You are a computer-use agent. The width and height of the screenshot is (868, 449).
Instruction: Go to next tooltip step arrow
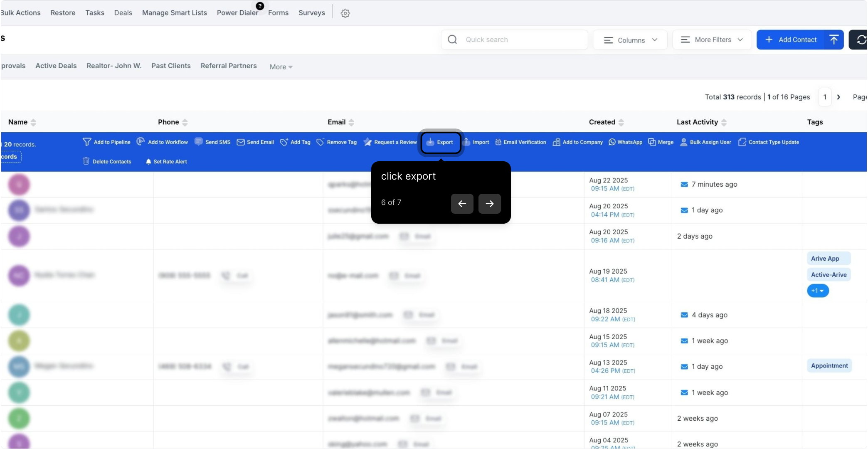point(489,204)
